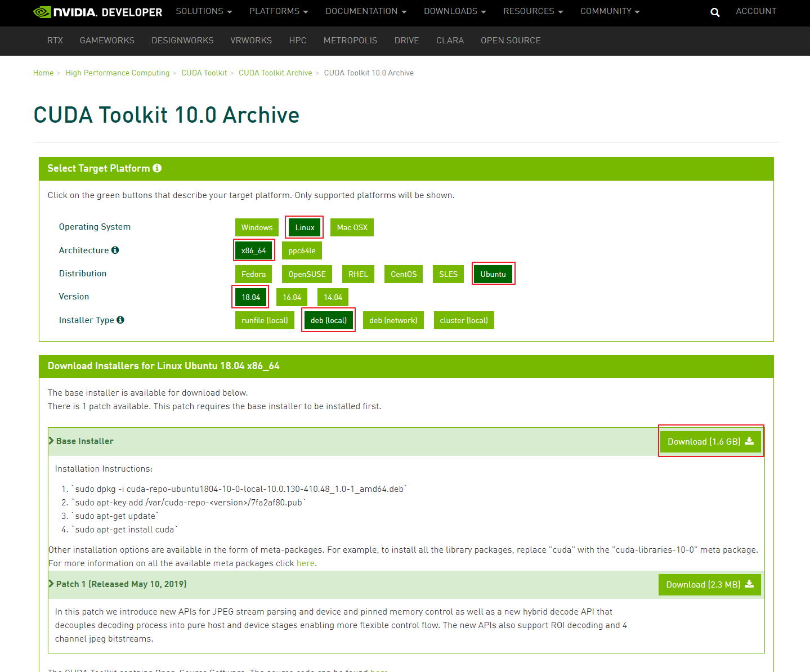Click the CUDA Toolkit Archive breadcrumb
810x672 pixels.
tap(275, 73)
